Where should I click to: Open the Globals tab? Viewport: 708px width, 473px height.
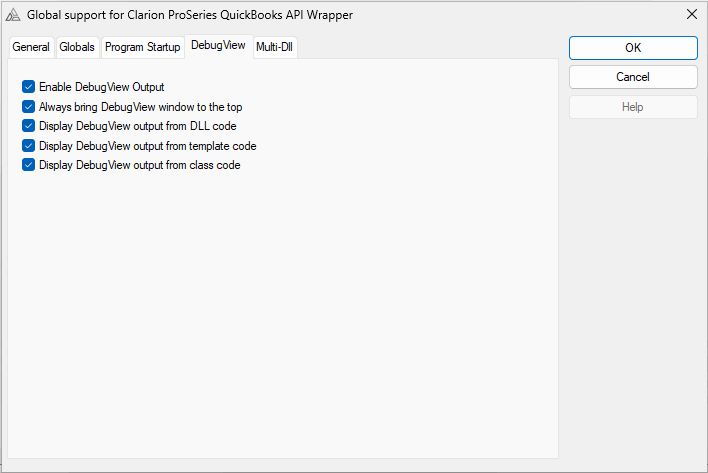pyautogui.click(x=77, y=47)
